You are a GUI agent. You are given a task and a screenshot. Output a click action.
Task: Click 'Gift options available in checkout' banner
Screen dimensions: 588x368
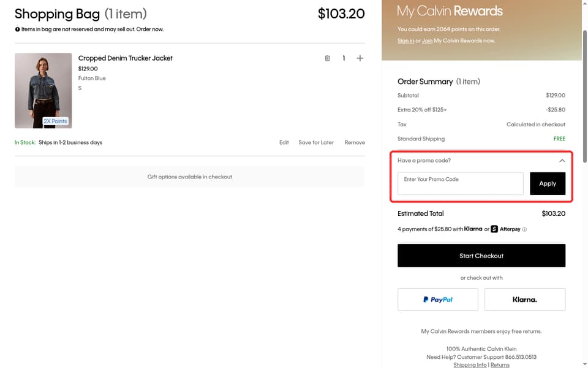(190, 177)
